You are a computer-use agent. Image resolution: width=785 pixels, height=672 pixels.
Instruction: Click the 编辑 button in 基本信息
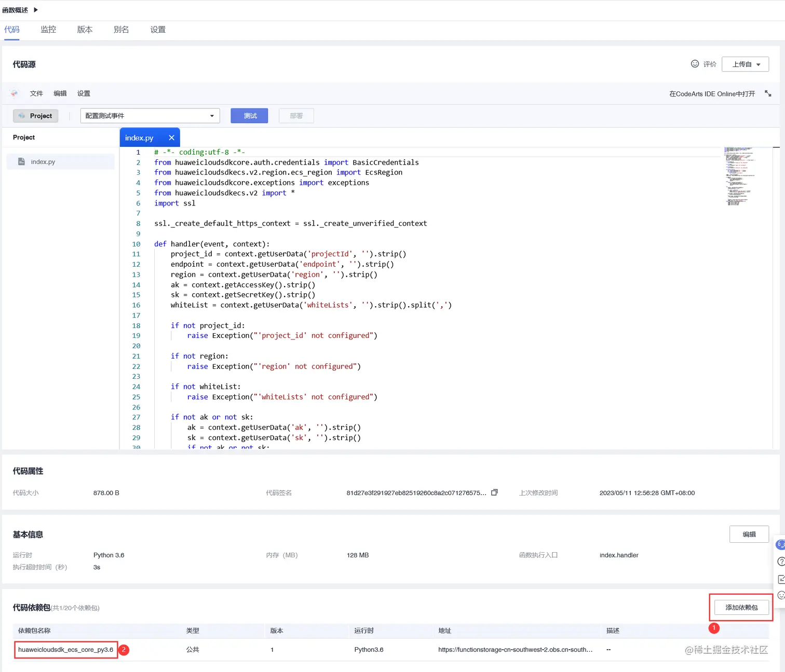coord(749,534)
